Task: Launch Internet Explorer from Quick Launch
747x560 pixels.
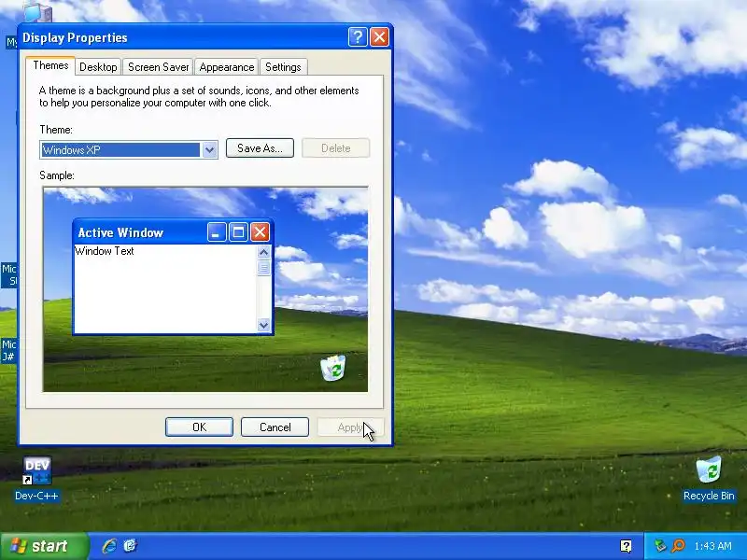Action: 109,546
